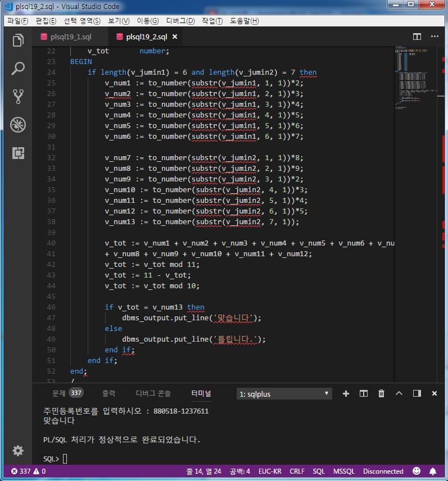
Task: Click the '틀립니다.' string on line 49
Action: tap(236, 339)
